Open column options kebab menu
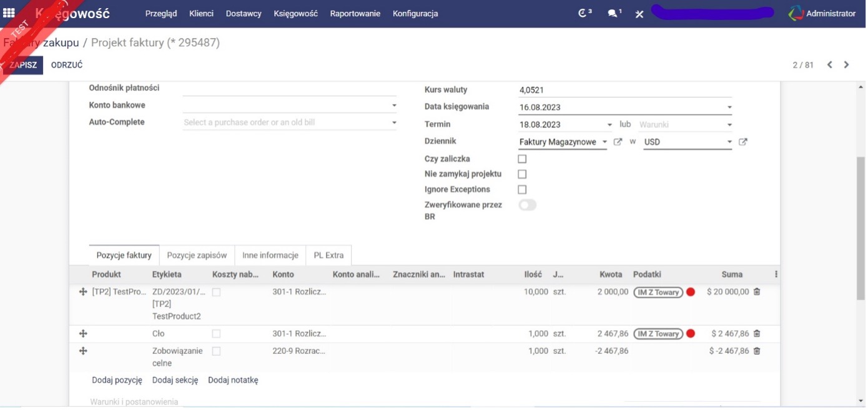Screen dimensions: 868x410 tap(776, 274)
